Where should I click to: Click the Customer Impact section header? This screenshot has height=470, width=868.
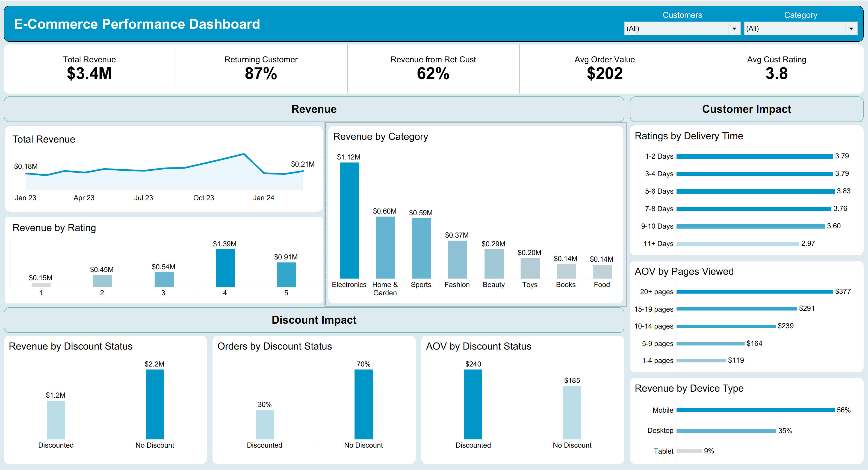[746, 109]
